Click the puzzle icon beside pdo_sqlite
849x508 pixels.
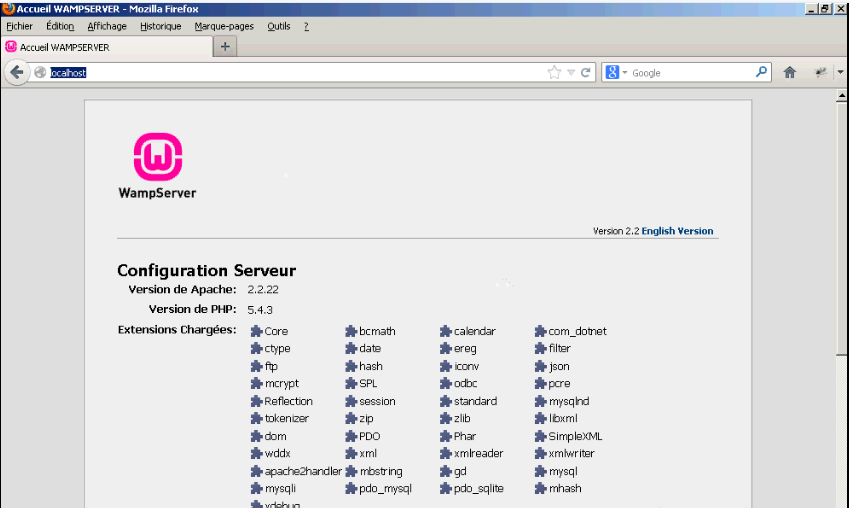pos(446,489)
